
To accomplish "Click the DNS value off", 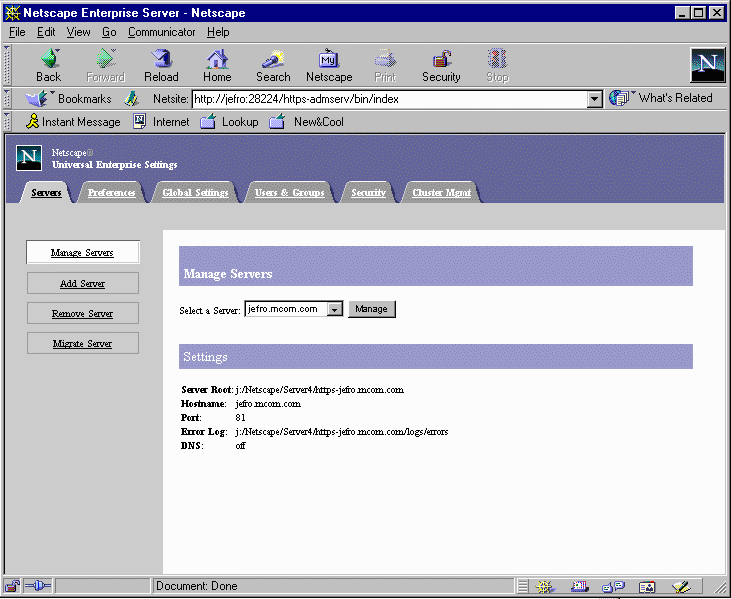I will pyautogui.click(x=240, y=446).
